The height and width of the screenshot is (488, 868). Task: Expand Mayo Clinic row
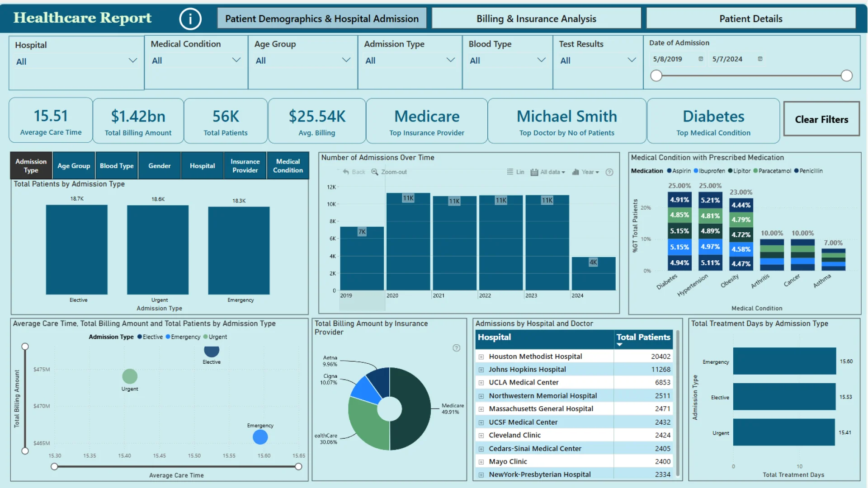pos(481,462)
